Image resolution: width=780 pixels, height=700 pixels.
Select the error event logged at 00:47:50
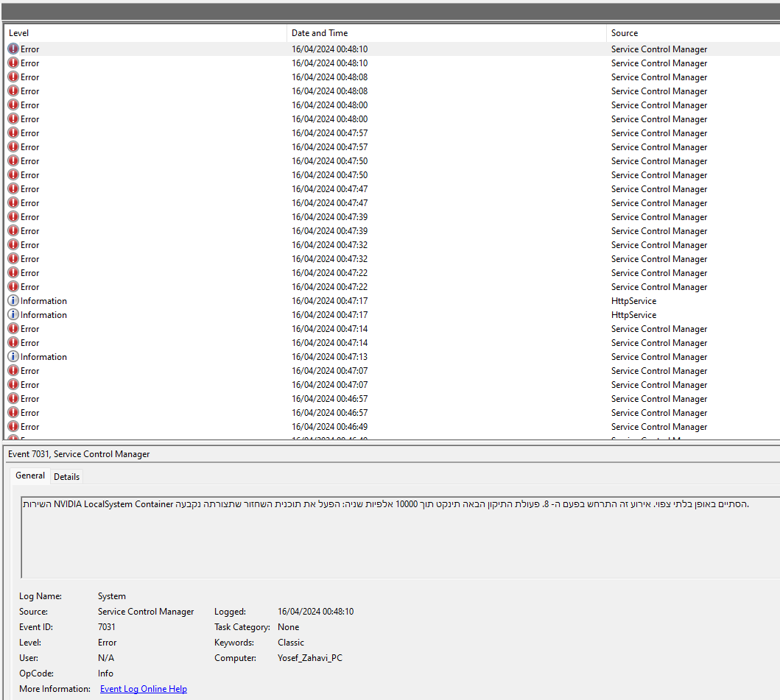147,160
